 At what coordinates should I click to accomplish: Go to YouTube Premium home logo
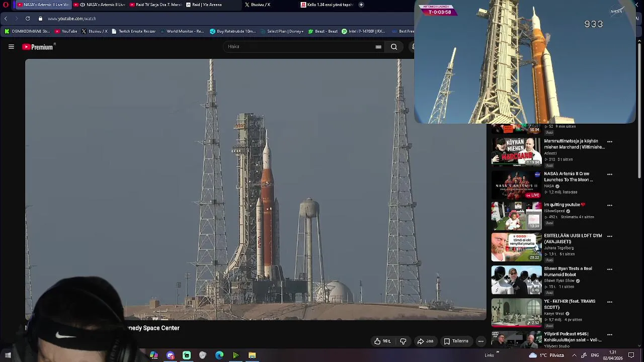[38, 47]
